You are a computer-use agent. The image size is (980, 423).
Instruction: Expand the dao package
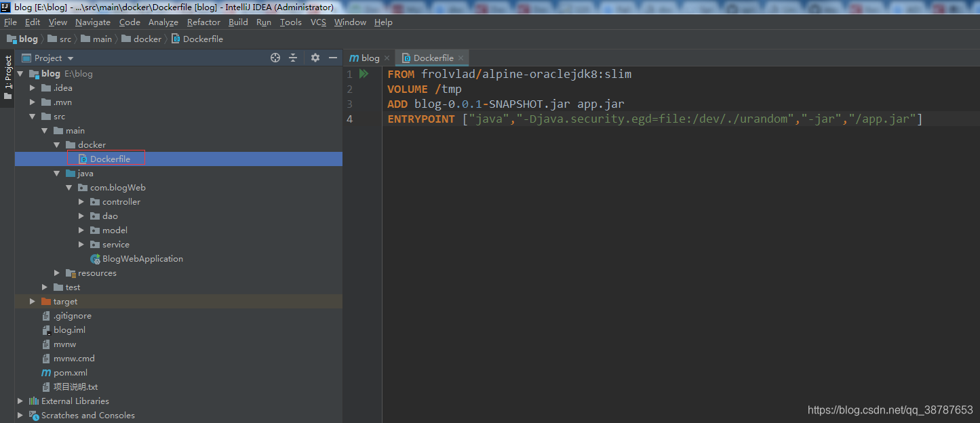(x=81, y=216)
